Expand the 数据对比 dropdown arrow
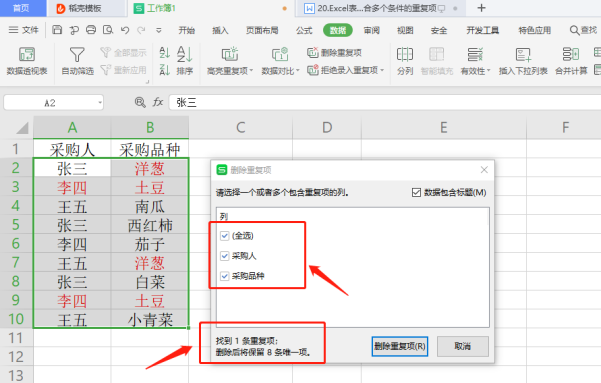This screenshot has height=383, width=601. pos(297,71)
